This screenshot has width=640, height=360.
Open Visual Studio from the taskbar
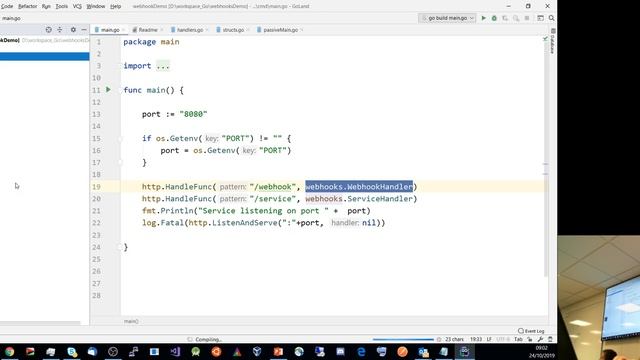point(175,351)
